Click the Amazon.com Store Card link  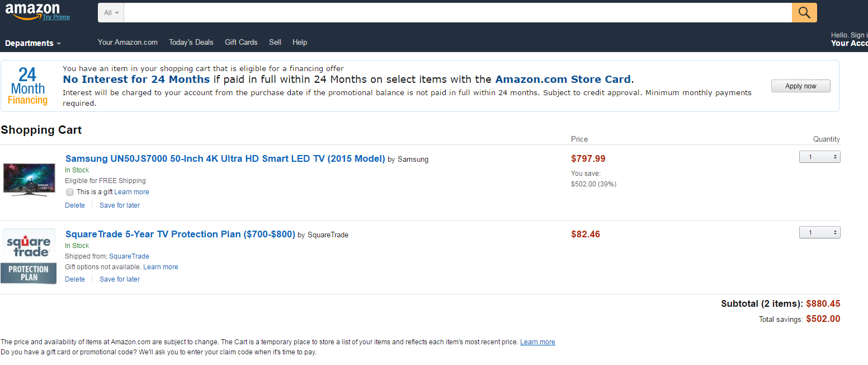(563, 79)
